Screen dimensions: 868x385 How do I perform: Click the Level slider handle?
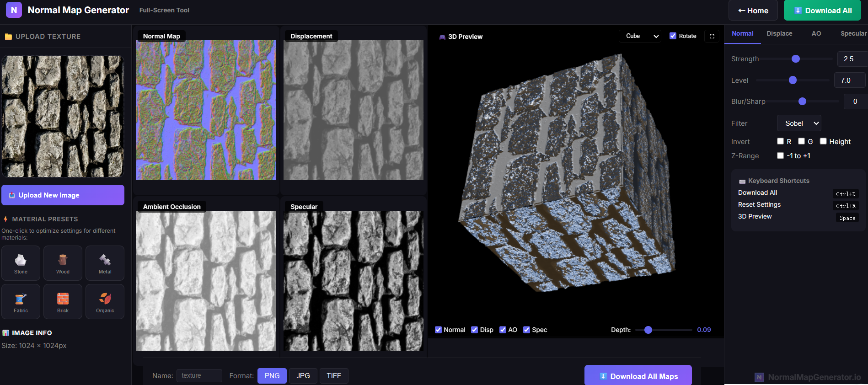tap(793, 80)
